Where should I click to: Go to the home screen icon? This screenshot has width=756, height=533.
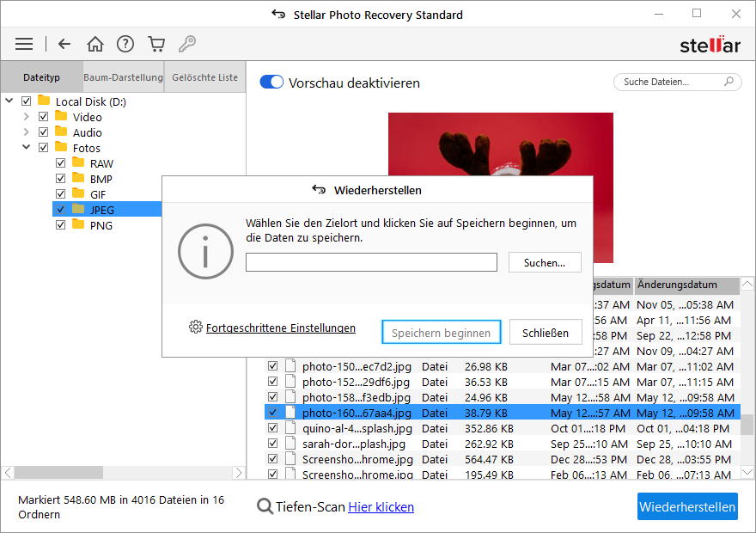(95, 44)
